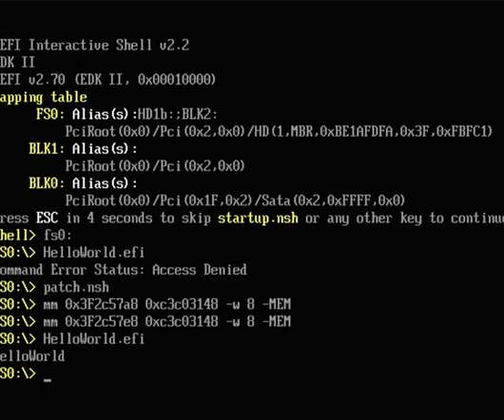This screenshot has height=420, width=504.
Task: Click the Sata device path line
Action: click(x=235, y=200)
